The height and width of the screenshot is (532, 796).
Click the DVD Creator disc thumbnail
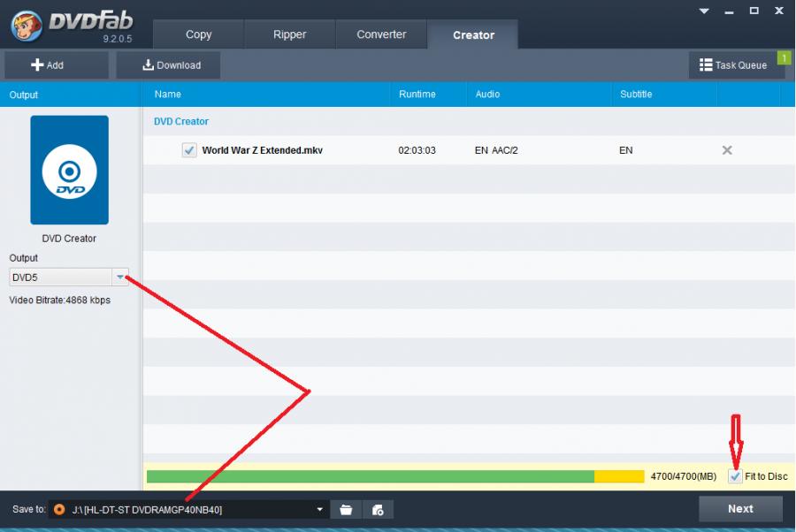tap(70, 170)
